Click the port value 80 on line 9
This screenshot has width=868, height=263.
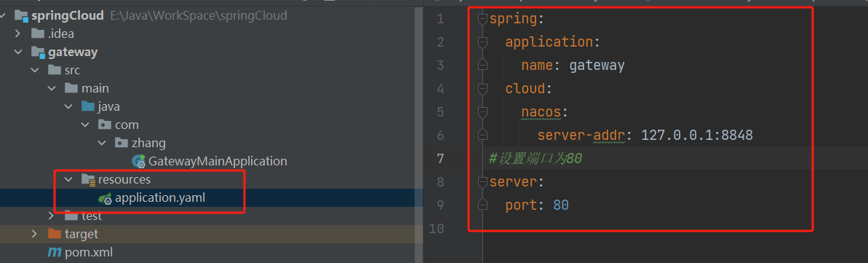pyautogui.click(x=561, y=205)
